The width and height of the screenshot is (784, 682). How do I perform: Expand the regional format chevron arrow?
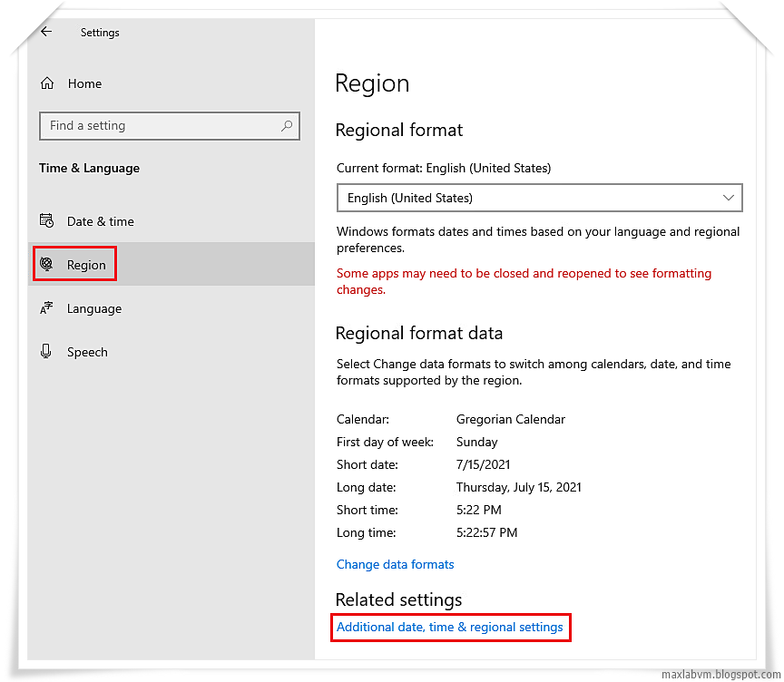[x=729, y=198]
